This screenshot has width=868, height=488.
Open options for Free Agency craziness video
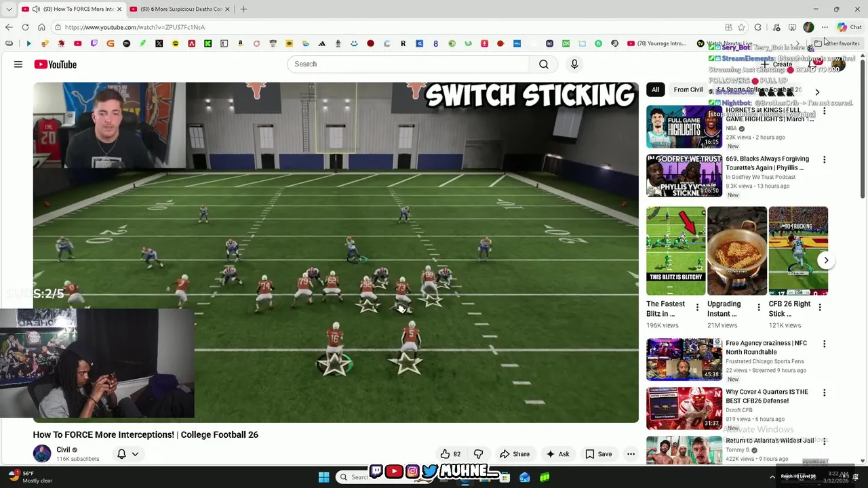824,344
